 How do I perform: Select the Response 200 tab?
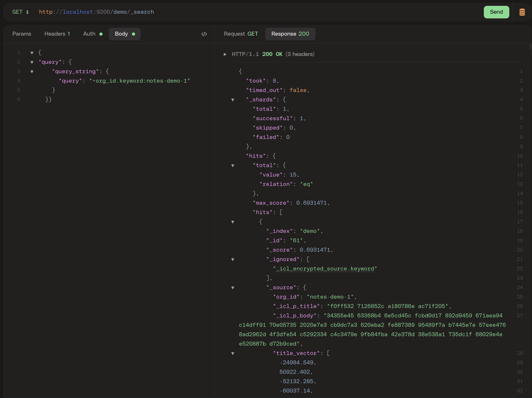[290, 34]
